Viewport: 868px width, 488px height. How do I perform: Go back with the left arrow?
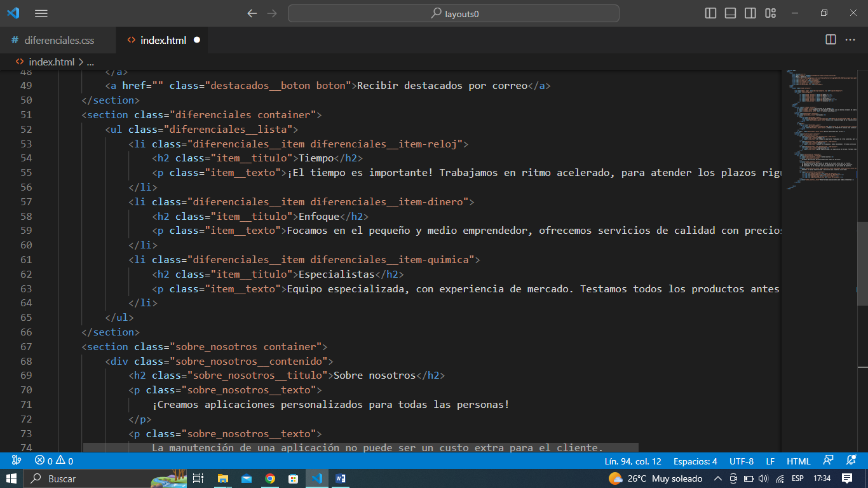[252, 13]
